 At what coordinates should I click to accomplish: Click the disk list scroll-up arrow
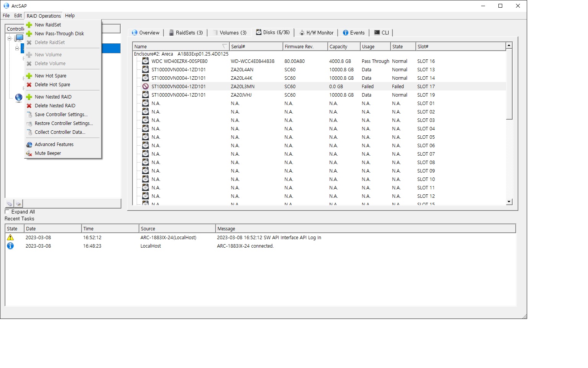coord(509,46)
